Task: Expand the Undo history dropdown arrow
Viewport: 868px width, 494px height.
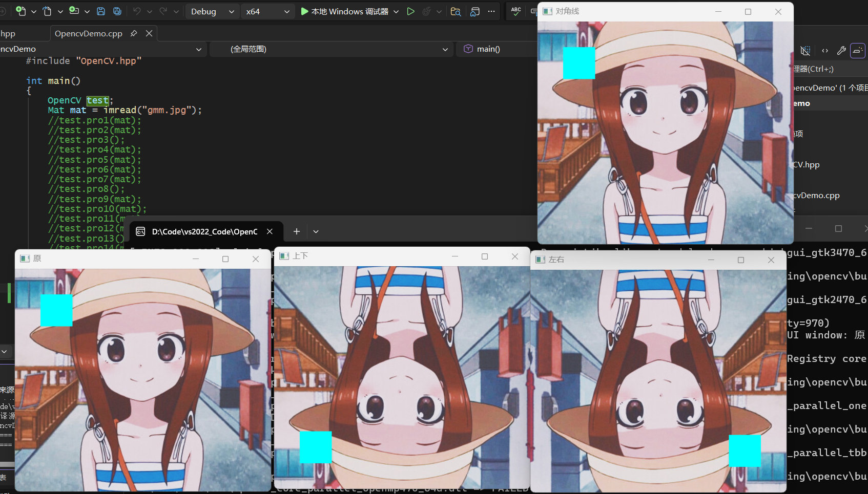Action: coord(150,11)
